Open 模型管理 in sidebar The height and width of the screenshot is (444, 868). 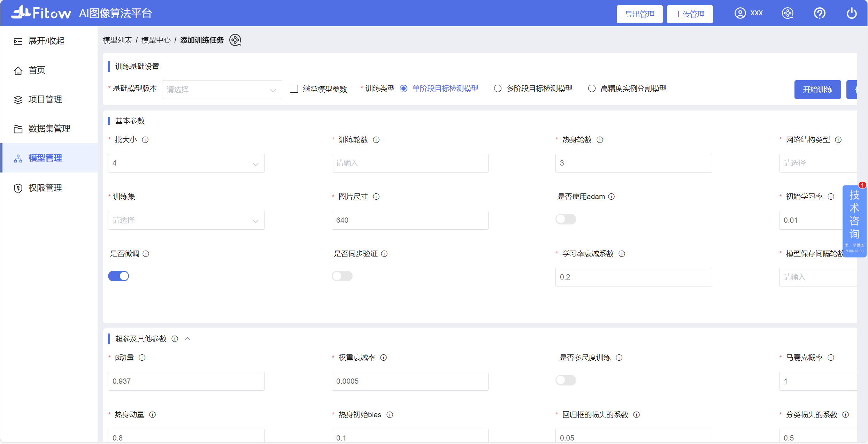click(x=49, y=158)
